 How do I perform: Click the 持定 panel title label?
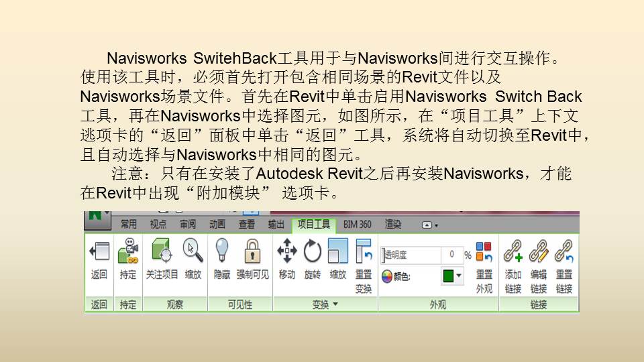[127, 304]
